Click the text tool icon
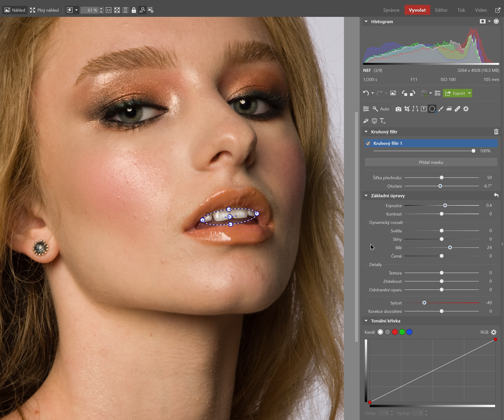This screenshot has height=420, width=504. click(x=383, y=121)
